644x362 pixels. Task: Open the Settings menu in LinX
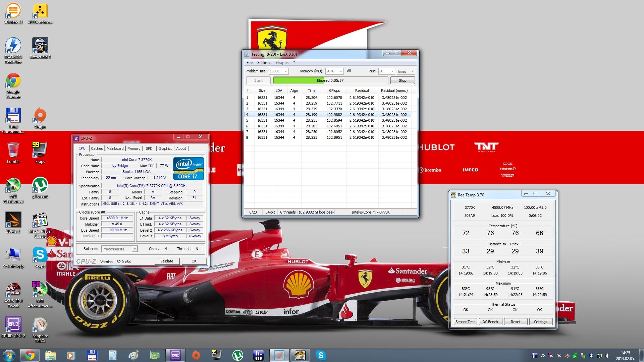click(x=264, y=63)
